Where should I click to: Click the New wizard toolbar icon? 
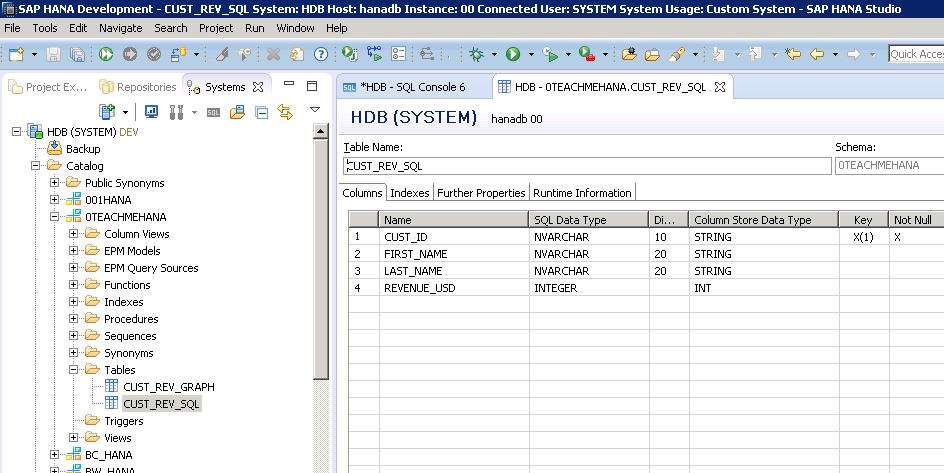16,54
